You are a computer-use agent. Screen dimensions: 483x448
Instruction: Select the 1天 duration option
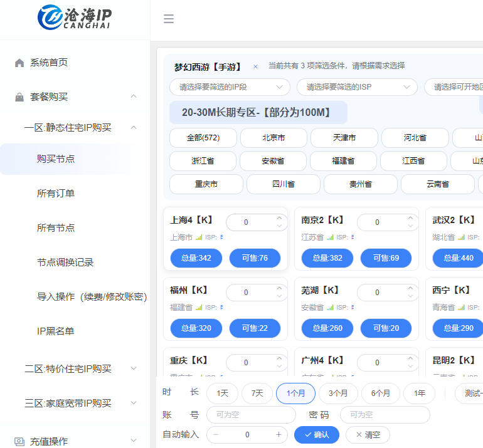pyautogui.click(x=222, y=393)
